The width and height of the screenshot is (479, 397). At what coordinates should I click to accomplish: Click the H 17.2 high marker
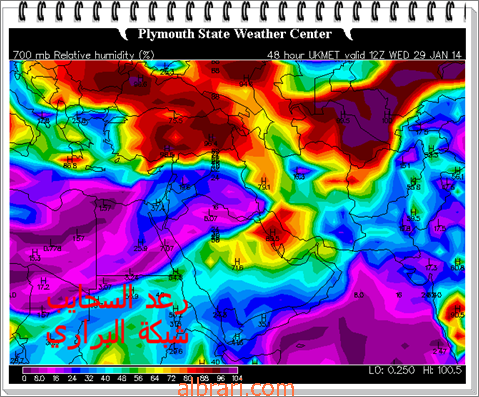coord(44,283)
